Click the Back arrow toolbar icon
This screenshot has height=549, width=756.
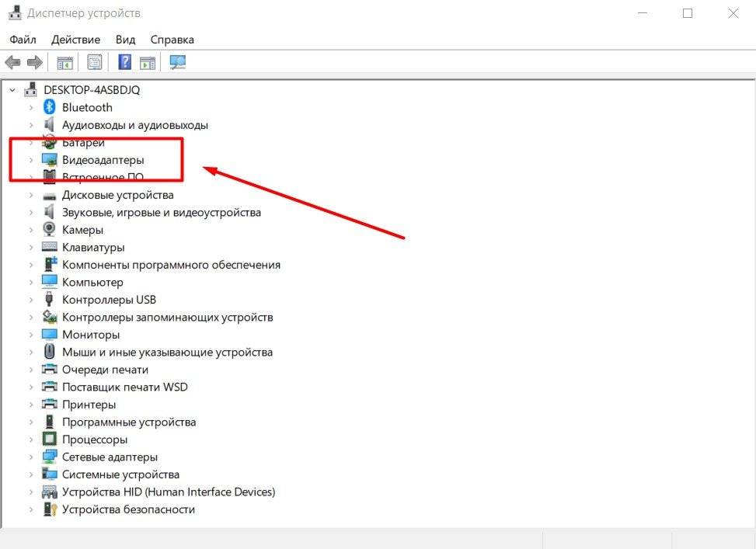(x=12, y=62)
